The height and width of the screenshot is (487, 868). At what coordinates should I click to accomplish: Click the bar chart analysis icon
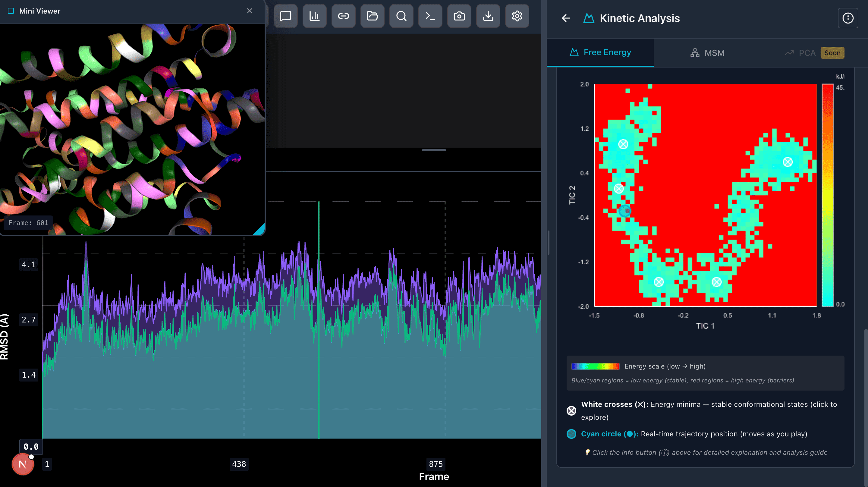tap(314, 16)
